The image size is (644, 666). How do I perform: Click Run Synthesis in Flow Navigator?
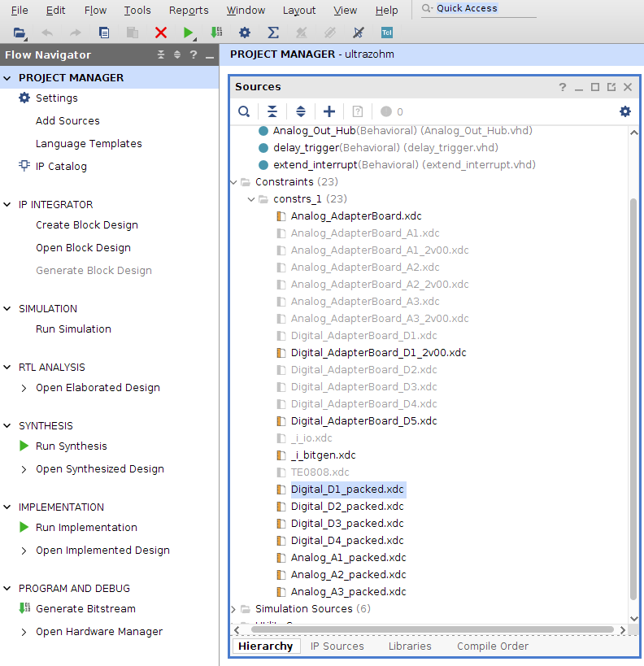tap(71, 446)
